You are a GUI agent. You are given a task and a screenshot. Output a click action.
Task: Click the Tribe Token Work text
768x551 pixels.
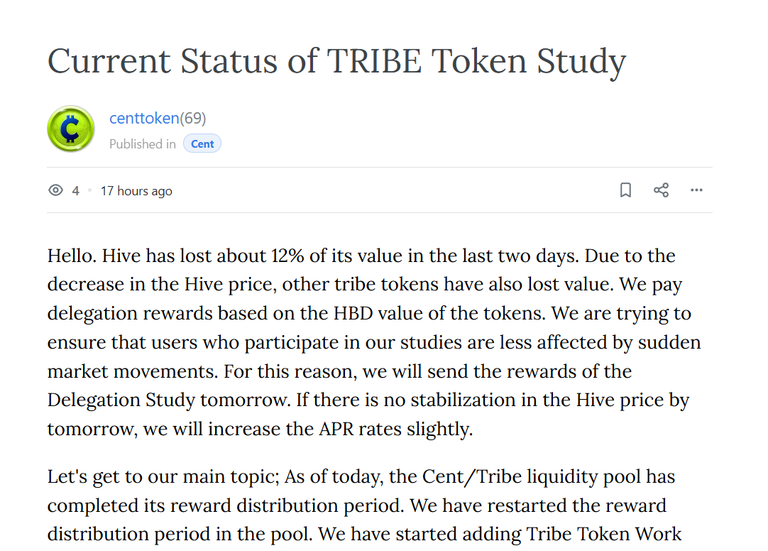(x=603, y=534)
